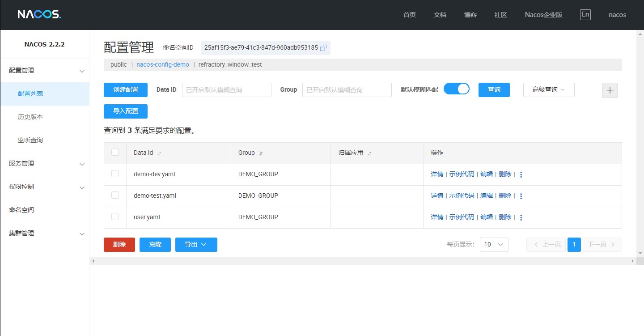Sort by 归属应用 column icon

coord(369,153)
